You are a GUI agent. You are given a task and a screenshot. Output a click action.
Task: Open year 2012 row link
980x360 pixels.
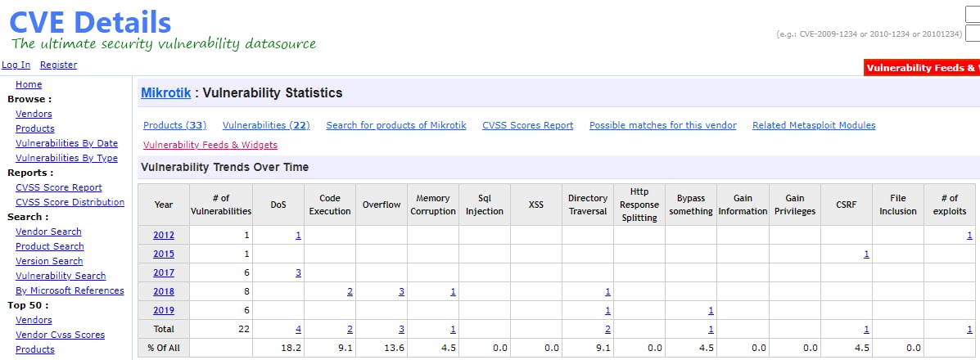pos(164,235)
